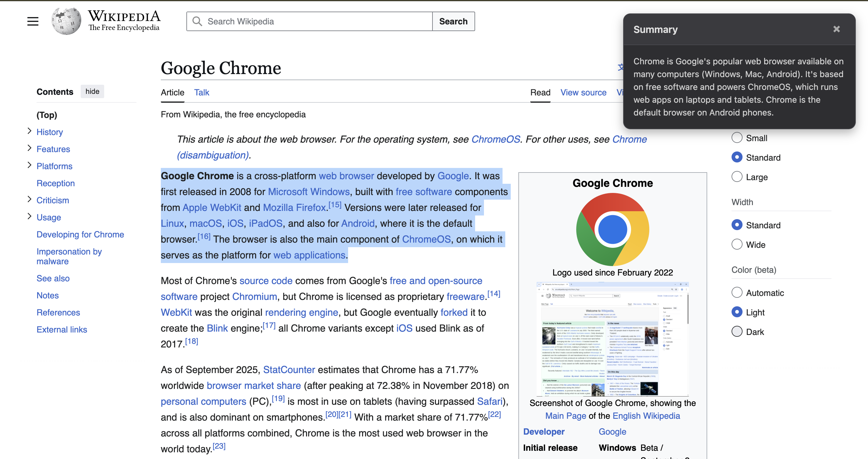
Task: Open the hamburger main menu
Action: click(x=33, y=21)
